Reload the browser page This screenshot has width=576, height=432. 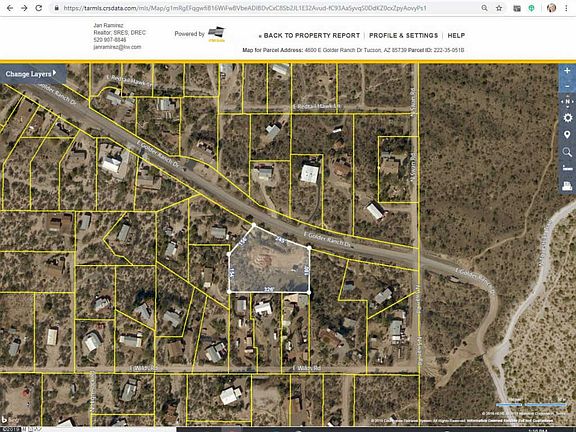click(39, 8)
